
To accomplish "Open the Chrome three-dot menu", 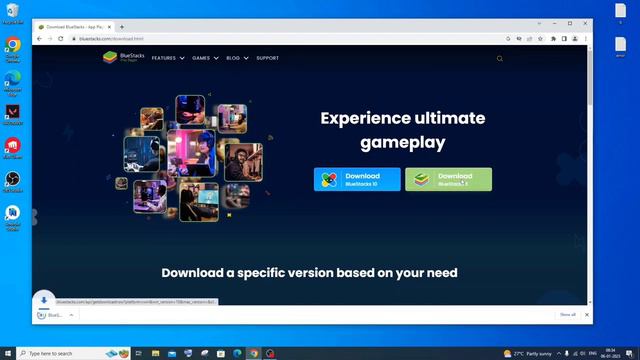I will click(x=585, y=38).
